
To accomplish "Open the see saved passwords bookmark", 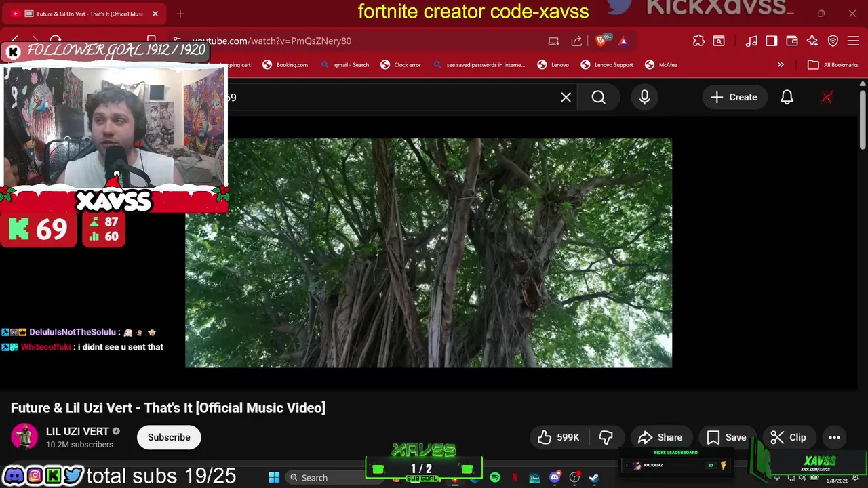I will 479,65.
